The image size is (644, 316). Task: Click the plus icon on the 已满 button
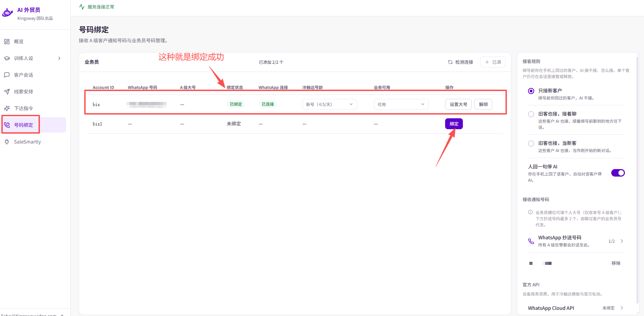coord(487,62)
